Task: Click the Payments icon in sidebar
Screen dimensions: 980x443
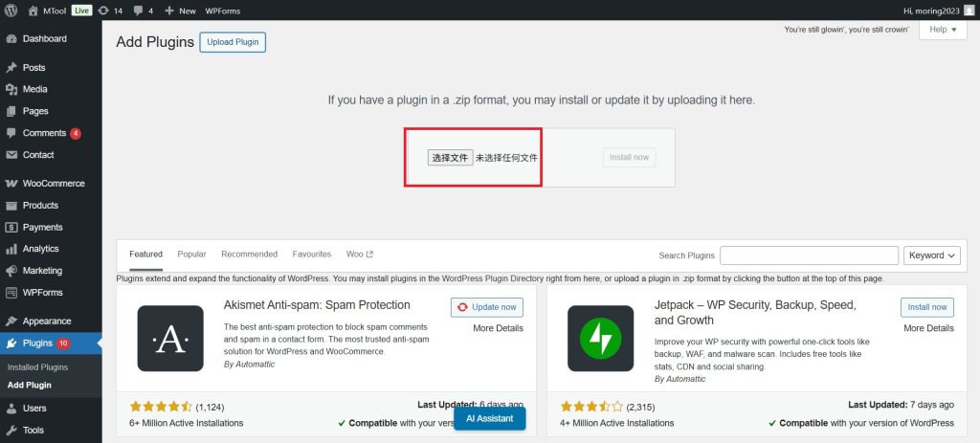Action: [x=11, y=228]
